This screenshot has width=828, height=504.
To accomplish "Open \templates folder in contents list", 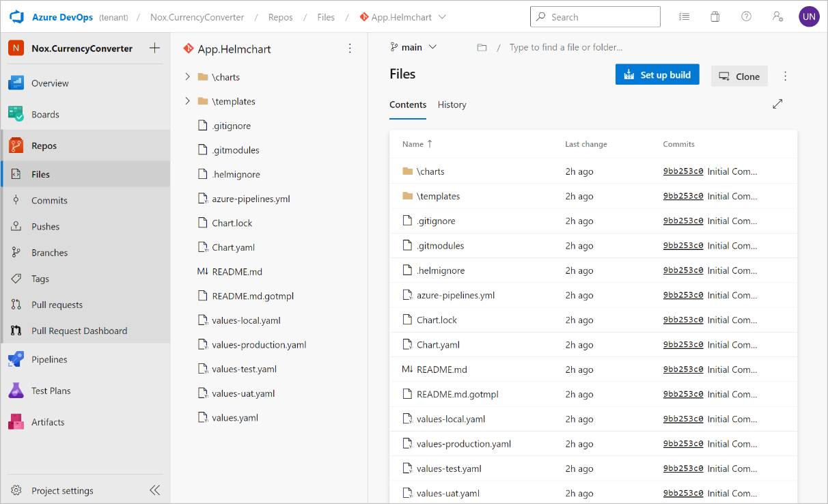I will coord(439,196).
